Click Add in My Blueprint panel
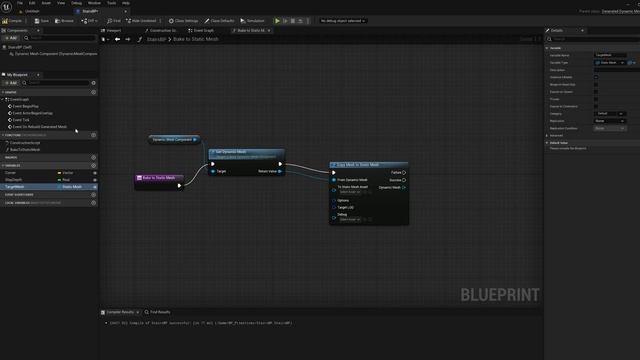This screenshot has width=640, height=360. pyautogui.click(x=11, y=83)
